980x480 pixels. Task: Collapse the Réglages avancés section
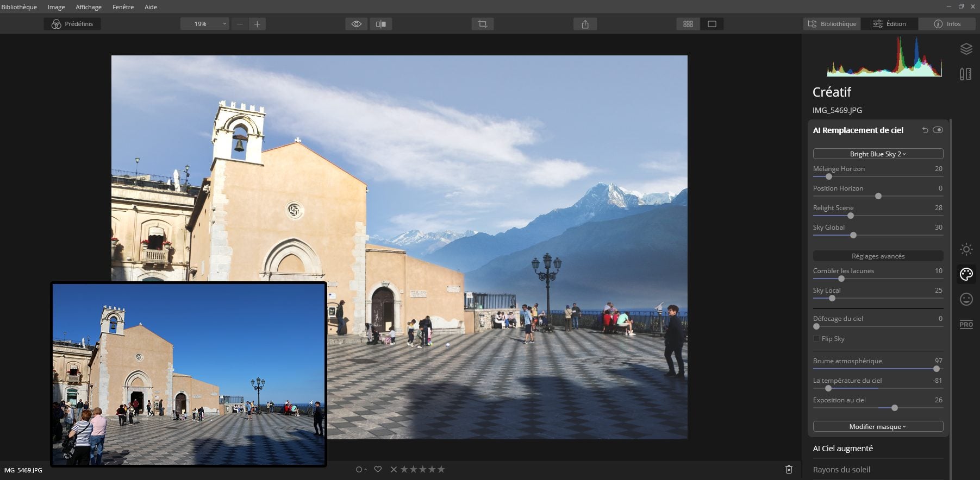878,256
